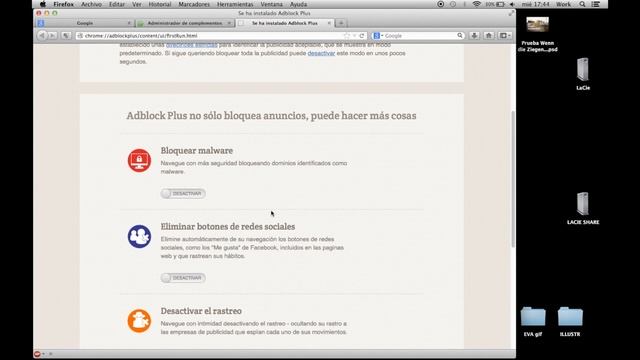Open the search engine selector dropdown
Image resolution: width=640 pixels, height=360 pixels.
[x=378, y=36]
